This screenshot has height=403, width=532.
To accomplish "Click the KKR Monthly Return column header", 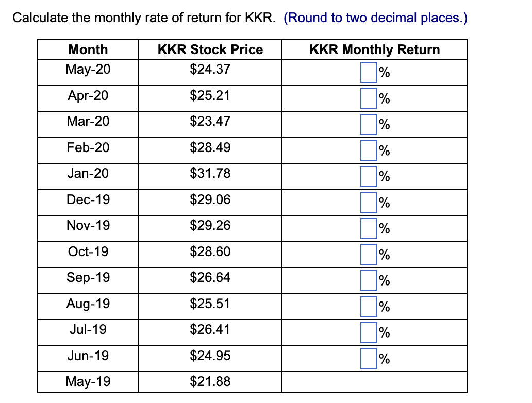I will point(375,49).
